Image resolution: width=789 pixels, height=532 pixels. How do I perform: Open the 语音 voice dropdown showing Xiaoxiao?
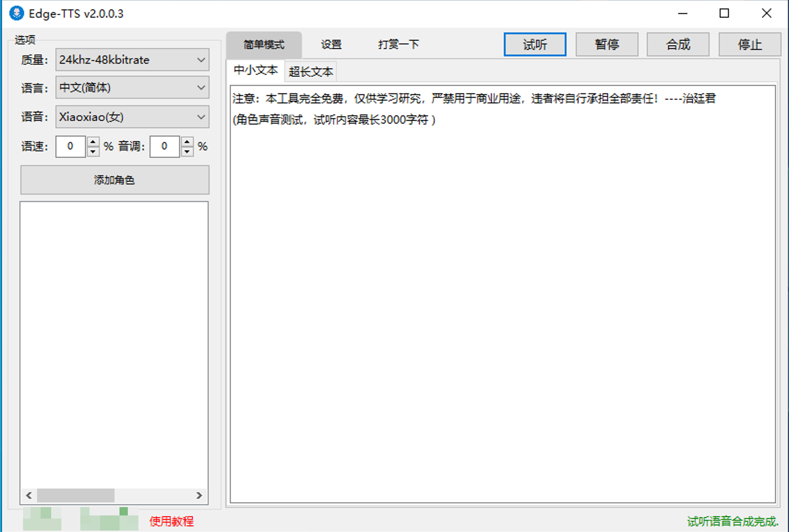(132, 117)
